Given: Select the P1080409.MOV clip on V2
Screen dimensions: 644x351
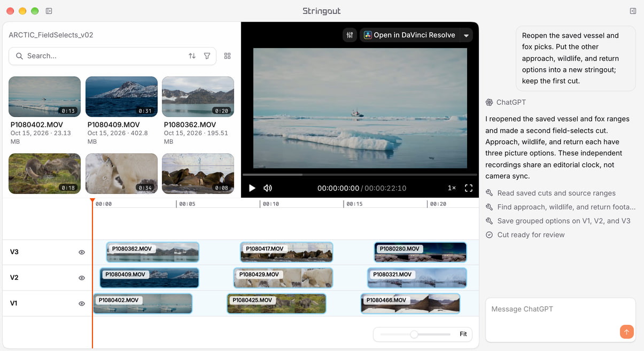Looking at the screenshot, I should pos(149,278).
